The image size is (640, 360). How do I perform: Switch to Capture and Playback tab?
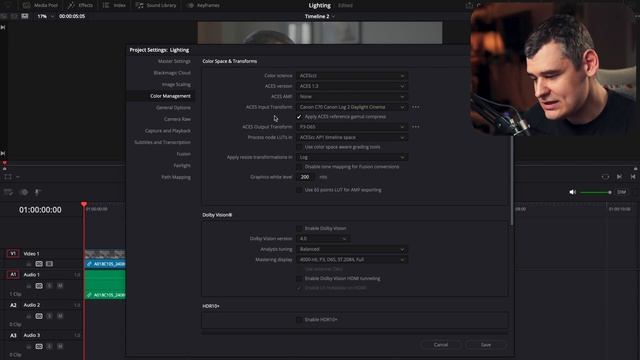(x=167, y=131)
